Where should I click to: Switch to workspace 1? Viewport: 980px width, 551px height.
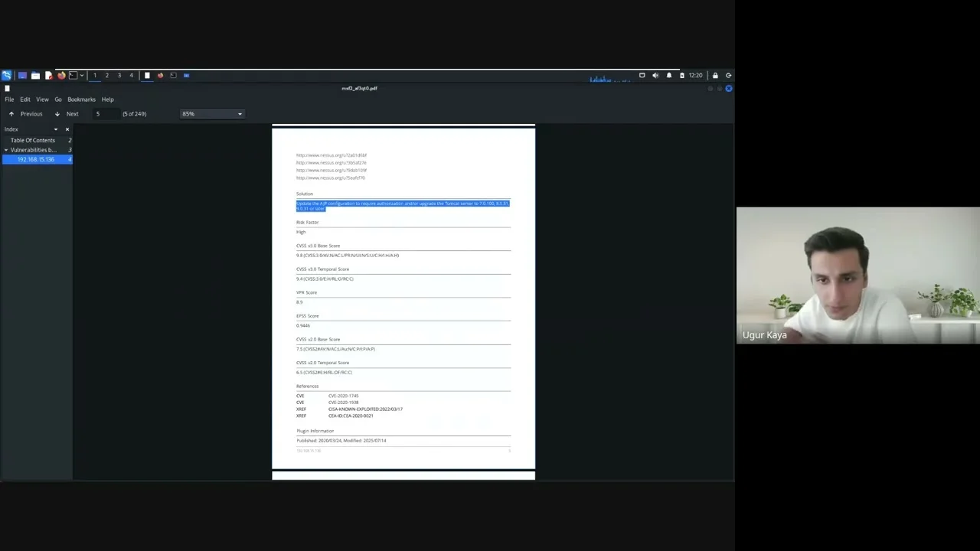coord(95,75)
